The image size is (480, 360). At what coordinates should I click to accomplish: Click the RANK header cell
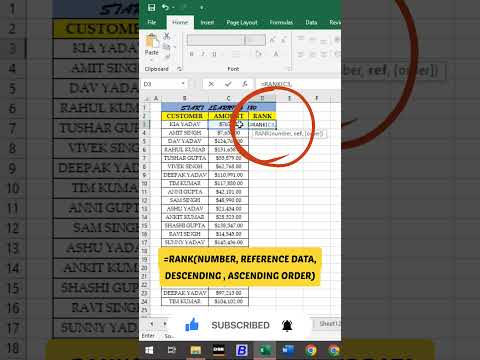coord(262,116)
